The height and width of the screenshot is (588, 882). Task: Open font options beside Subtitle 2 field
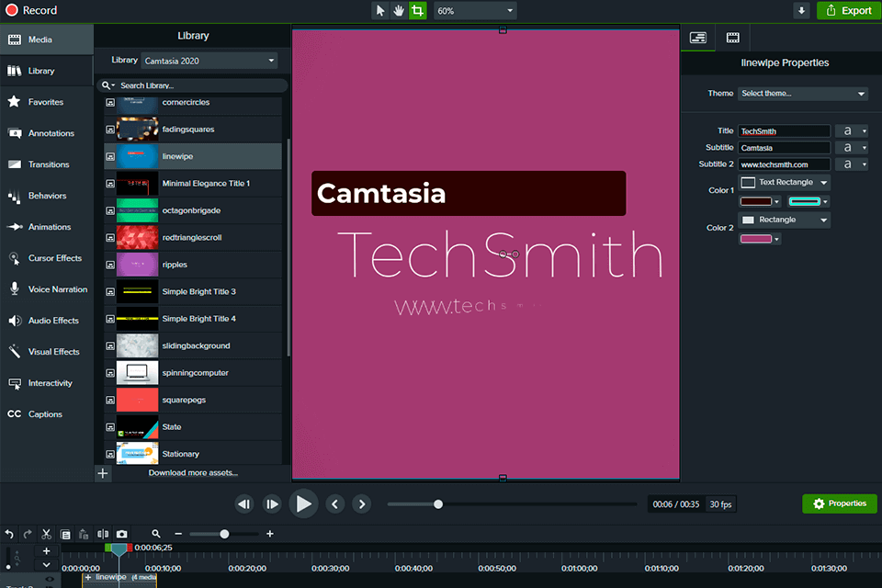pos(852,164)
